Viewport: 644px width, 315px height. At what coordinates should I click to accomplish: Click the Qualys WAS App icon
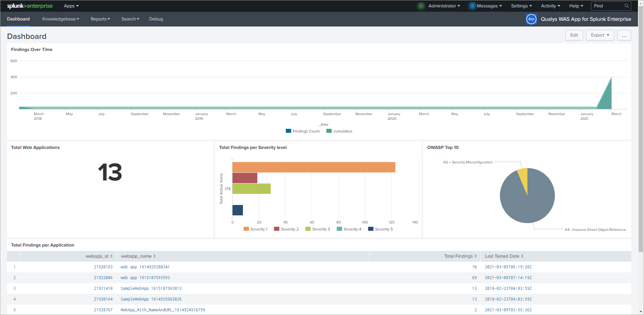tap(531, 19)
